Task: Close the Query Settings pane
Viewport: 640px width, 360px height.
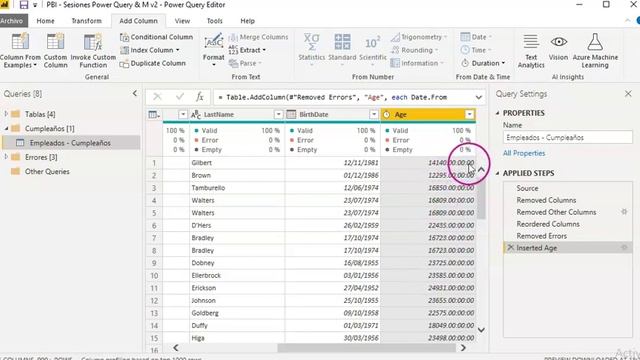Action: coord(628,94)
